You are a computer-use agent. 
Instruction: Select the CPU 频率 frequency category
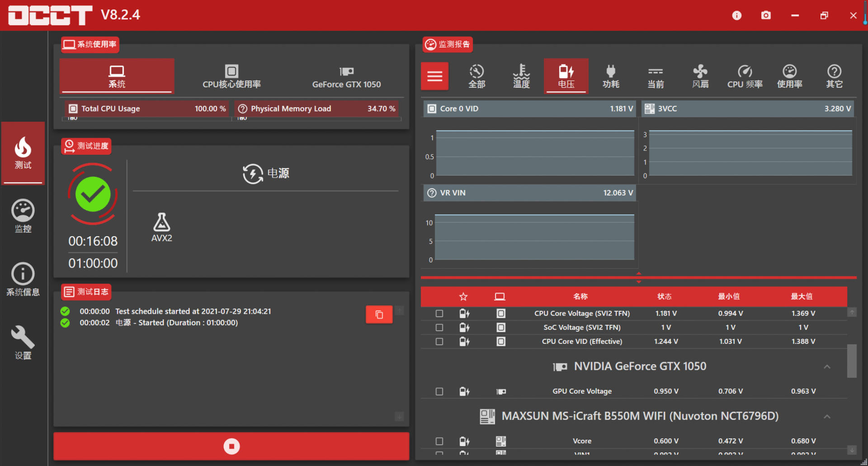745,76
